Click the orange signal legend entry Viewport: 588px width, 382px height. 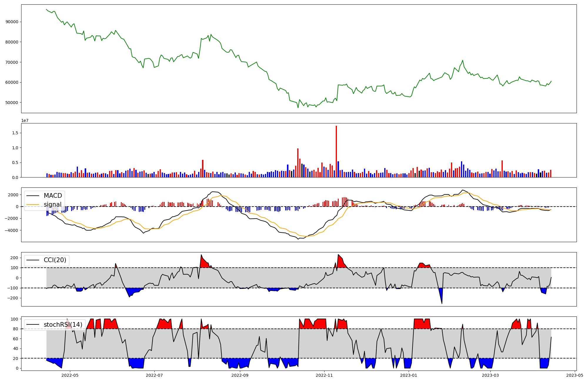[x=52, y=205]
